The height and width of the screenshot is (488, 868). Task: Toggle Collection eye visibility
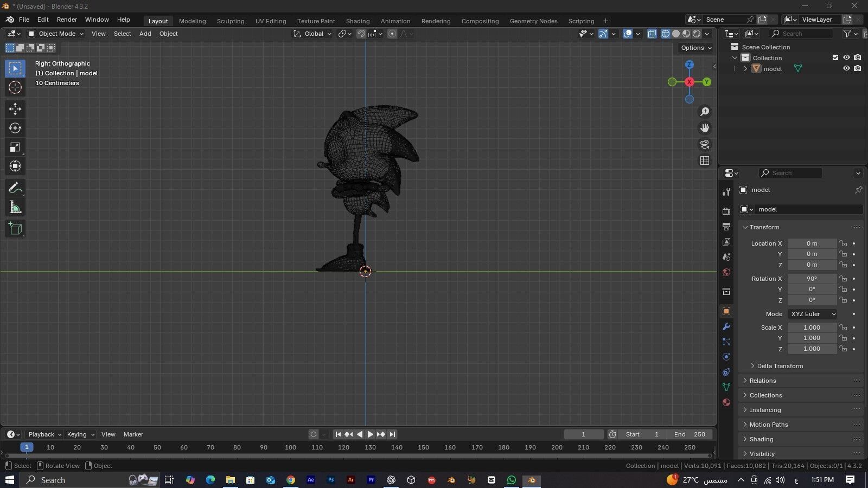(846, 57)
